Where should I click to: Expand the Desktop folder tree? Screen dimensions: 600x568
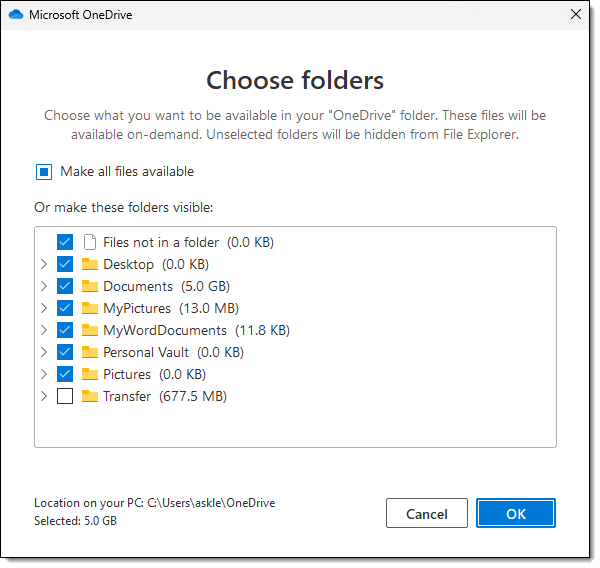[44, 264]
